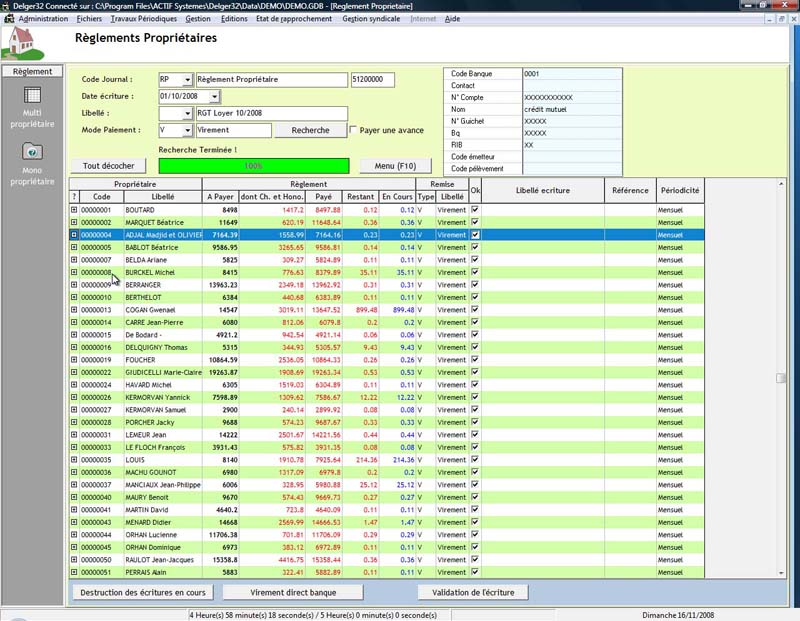Expand row 00000013 COGAN Gwenael

coord(74,310)
